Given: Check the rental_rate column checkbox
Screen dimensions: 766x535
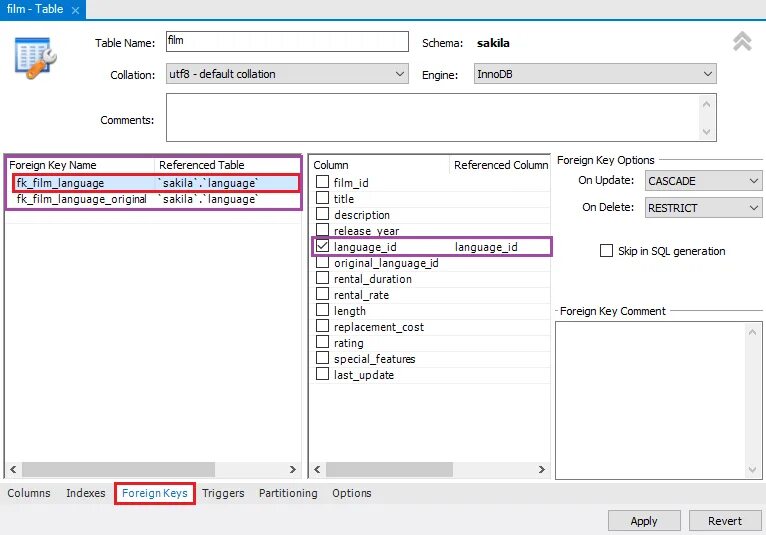Looking at the screenshot, I should pyautogui.click(x=322, y=295).
